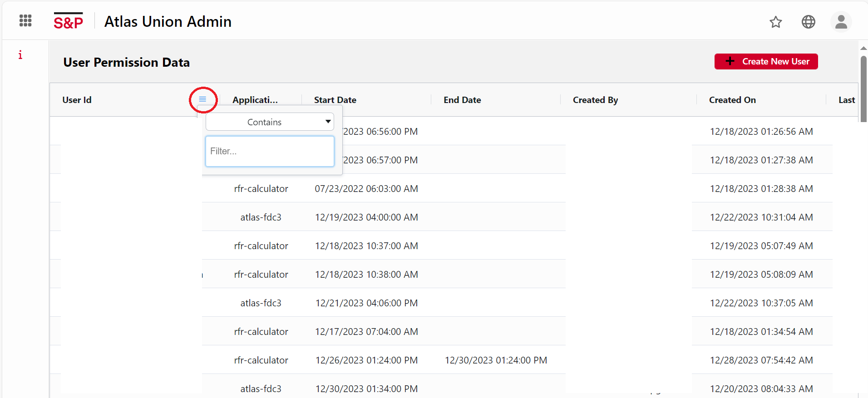Select Start Date 12/18/2023 10:37:00 AM
Viewport: 868px width, 398px height.
click(367, 246)
